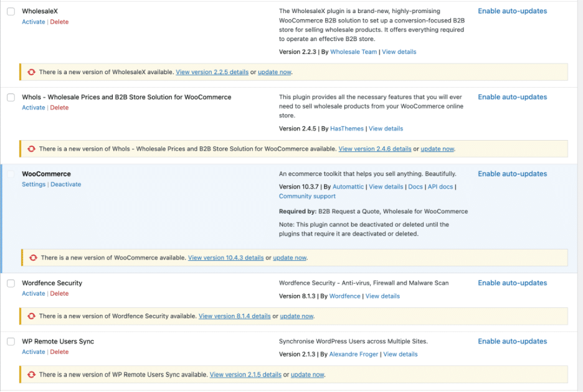Screen dimensions: 583x392
Task: Delete the WholesaleX plugin
Action: [x=59, y=22]
